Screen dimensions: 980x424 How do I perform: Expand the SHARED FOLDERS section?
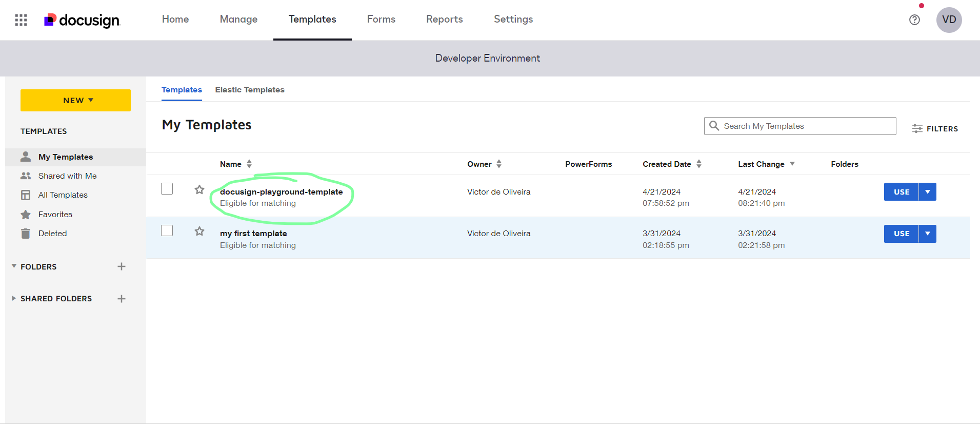click(14, 298)
